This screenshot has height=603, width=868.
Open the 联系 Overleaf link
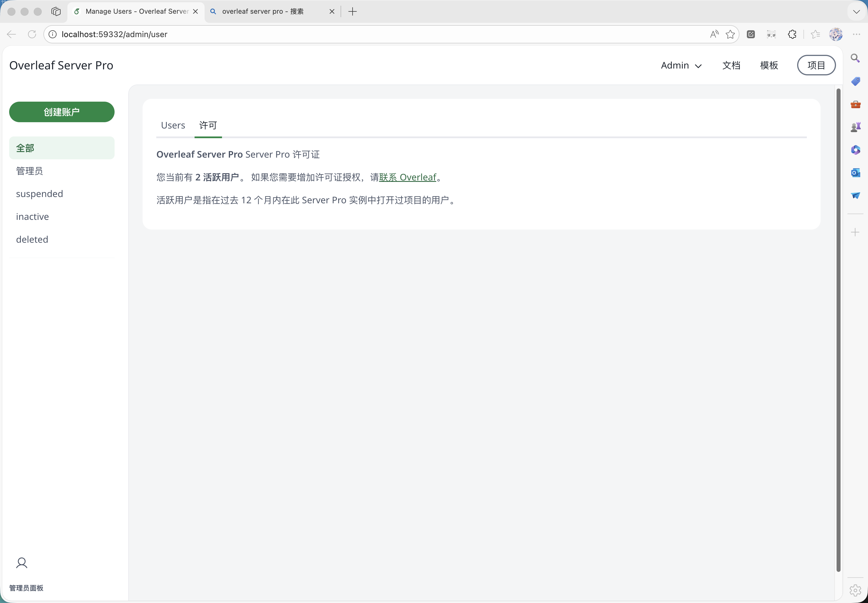[407, 177]
